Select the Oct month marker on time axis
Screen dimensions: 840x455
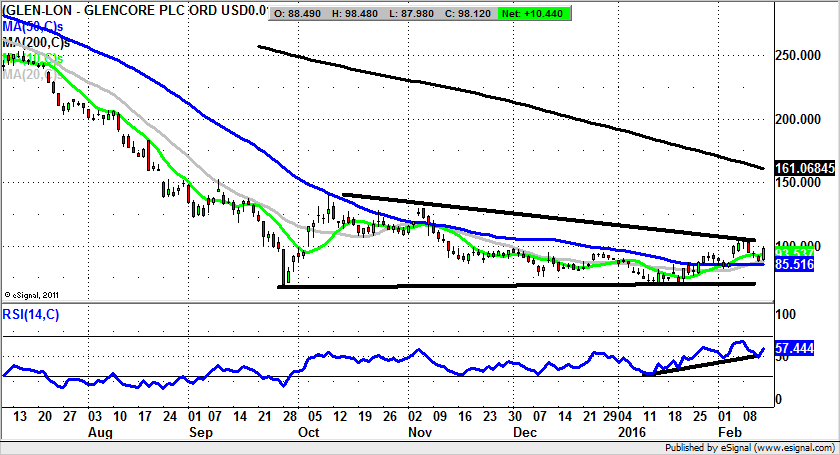tap(309, 433)
